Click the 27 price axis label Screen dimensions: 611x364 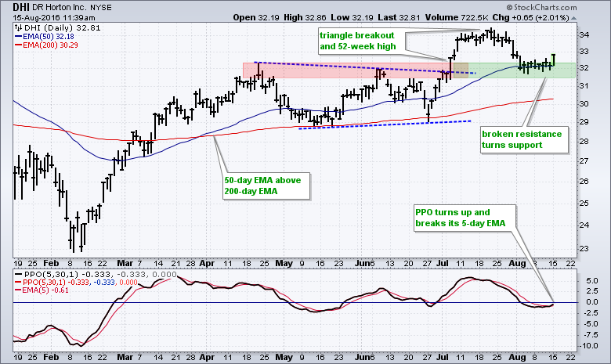[584, 161]
